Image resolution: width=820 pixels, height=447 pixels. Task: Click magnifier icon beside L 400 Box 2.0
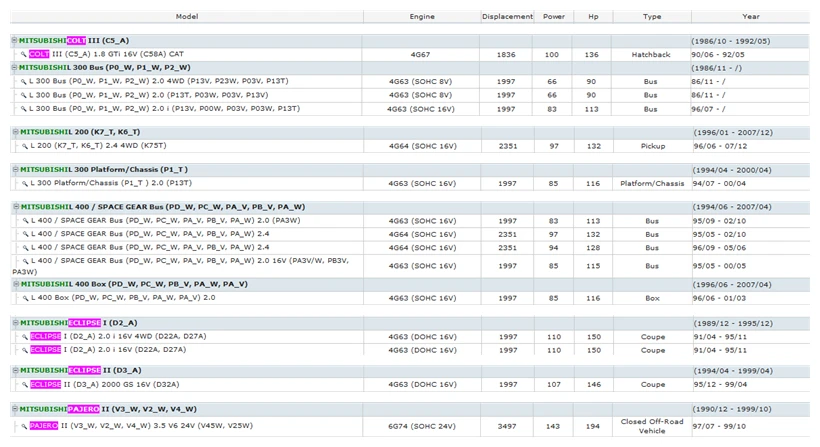pyautogui.click(x=25, y=298)
